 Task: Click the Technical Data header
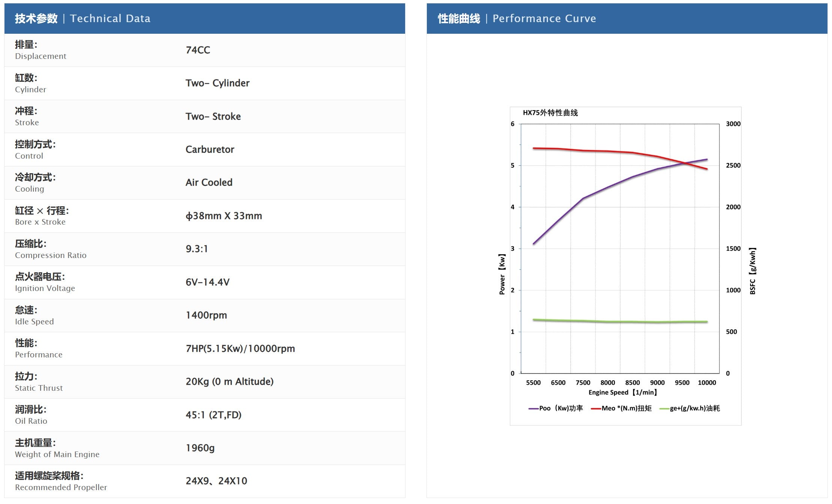coord(83,18)
